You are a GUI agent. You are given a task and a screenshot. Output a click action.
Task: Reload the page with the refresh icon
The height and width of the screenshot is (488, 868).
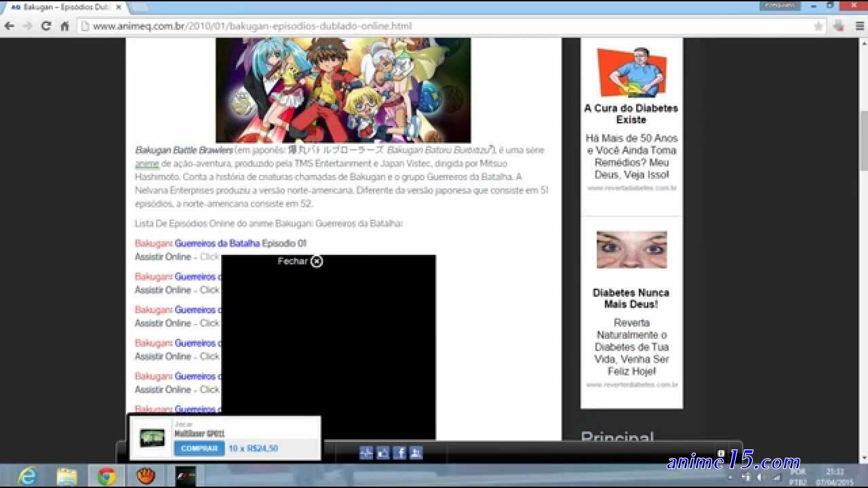pos(46,26)
